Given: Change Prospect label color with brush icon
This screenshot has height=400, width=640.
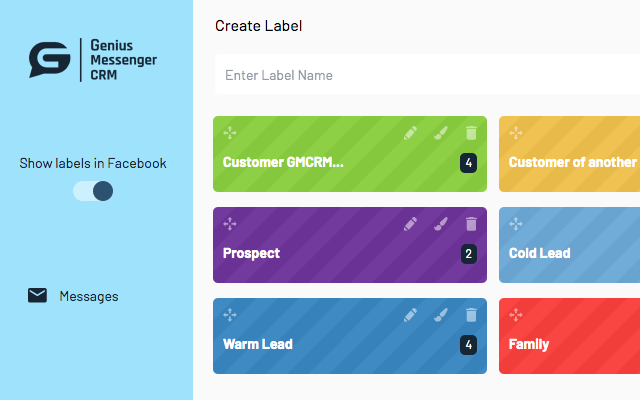Looking at the screenshot, I should (x=441, y=224).
